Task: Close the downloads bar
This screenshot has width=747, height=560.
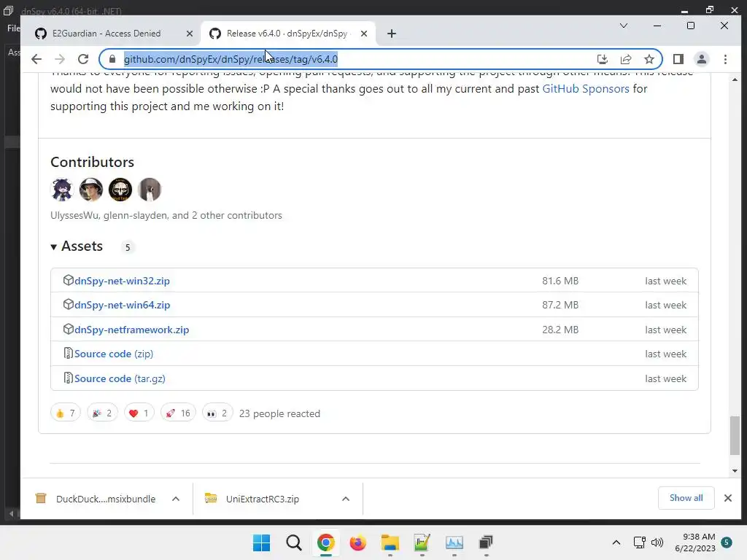Action: pos(727,498)
